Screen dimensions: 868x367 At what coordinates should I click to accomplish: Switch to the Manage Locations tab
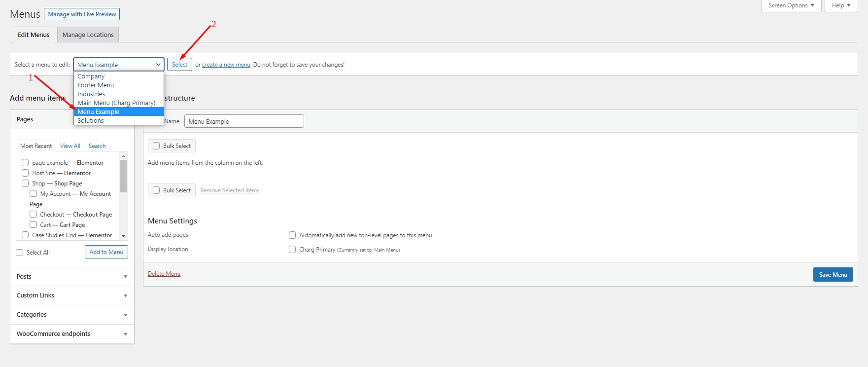point(88,35)
